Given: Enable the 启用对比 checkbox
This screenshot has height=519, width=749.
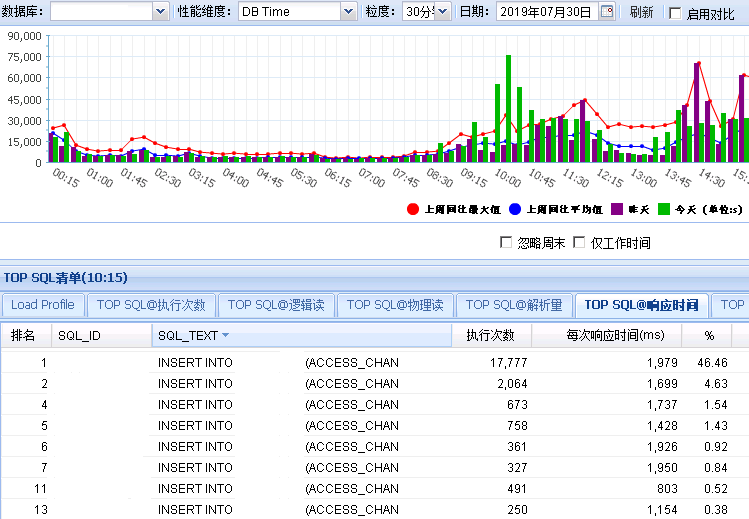Looking at the screenshot, I should [675, 13].
